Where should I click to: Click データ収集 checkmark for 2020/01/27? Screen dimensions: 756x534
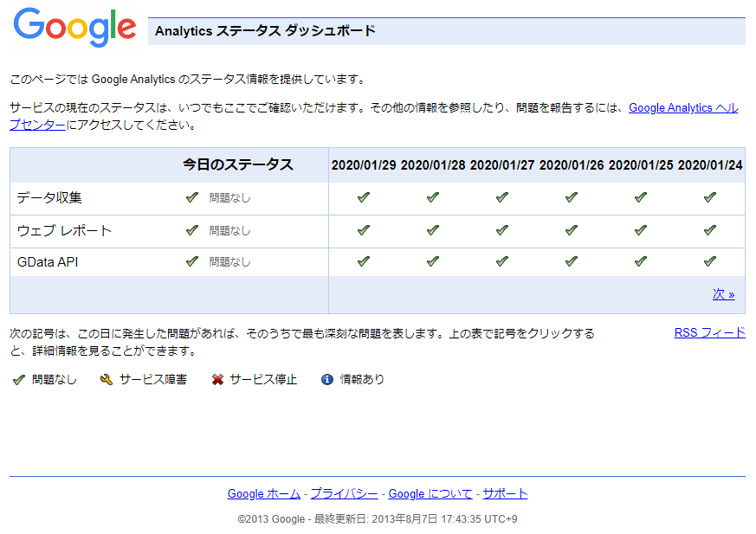coord(502,197)
